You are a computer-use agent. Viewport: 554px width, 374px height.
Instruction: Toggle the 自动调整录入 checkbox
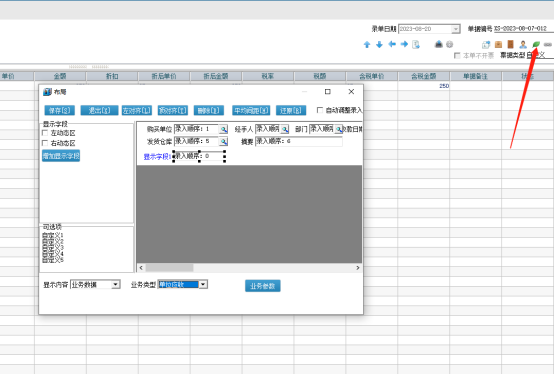pyautogui.click(x=320, y=110)
